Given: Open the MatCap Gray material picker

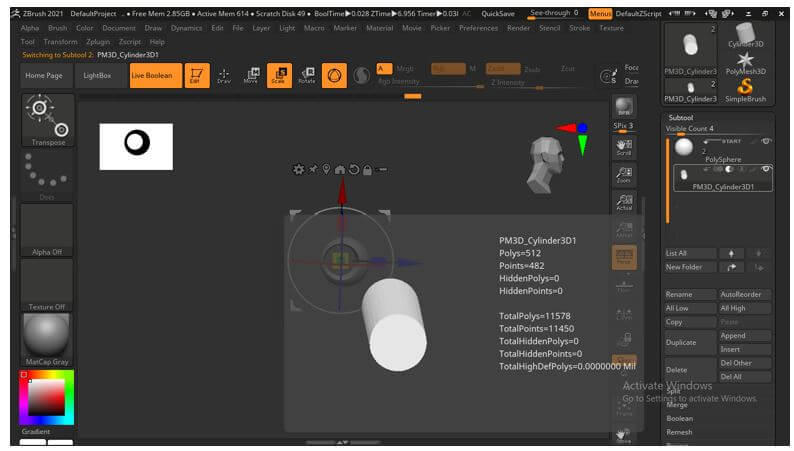Looking at the screenshot, I should point(47,339).
